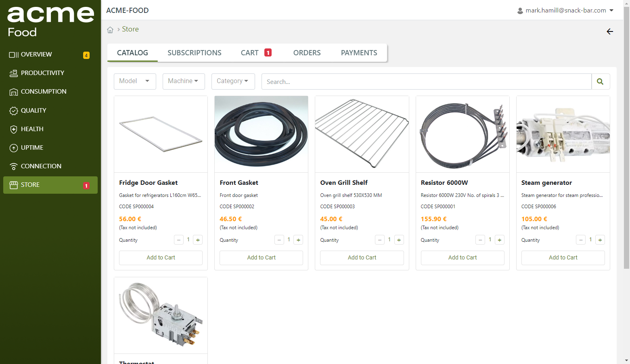Click the CODE SP000006 text
The image size is (630, 364).
538,207
